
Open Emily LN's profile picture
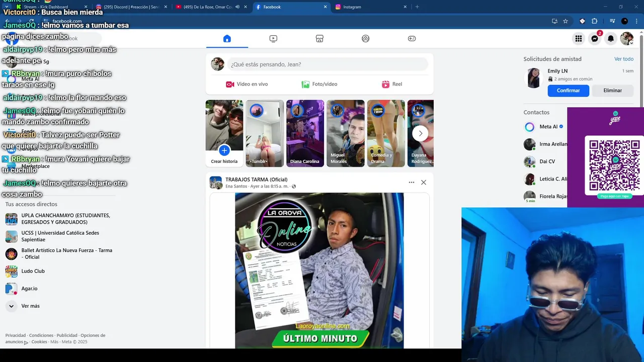[533, 78]
